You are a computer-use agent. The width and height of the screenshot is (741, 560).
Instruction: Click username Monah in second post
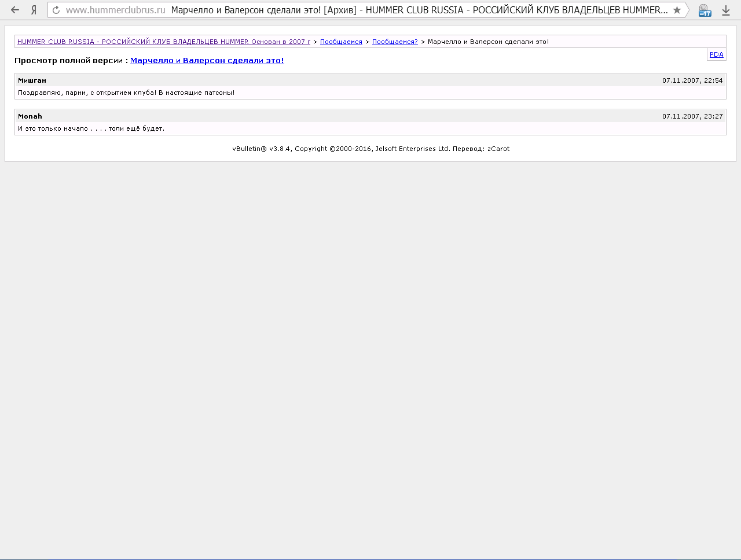coord(30,116)
